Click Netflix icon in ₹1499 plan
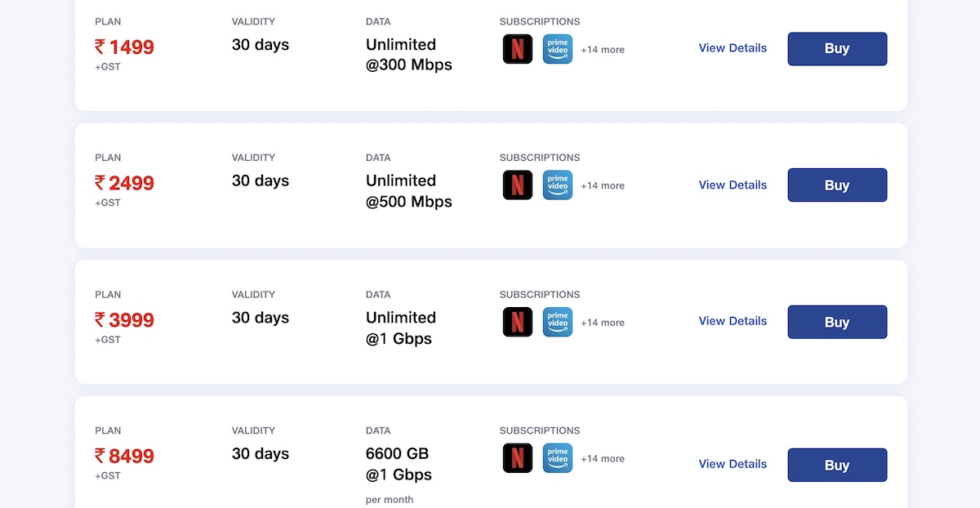Image resolution: width=980 pixels, height=508 pixels. pos(518,49)
